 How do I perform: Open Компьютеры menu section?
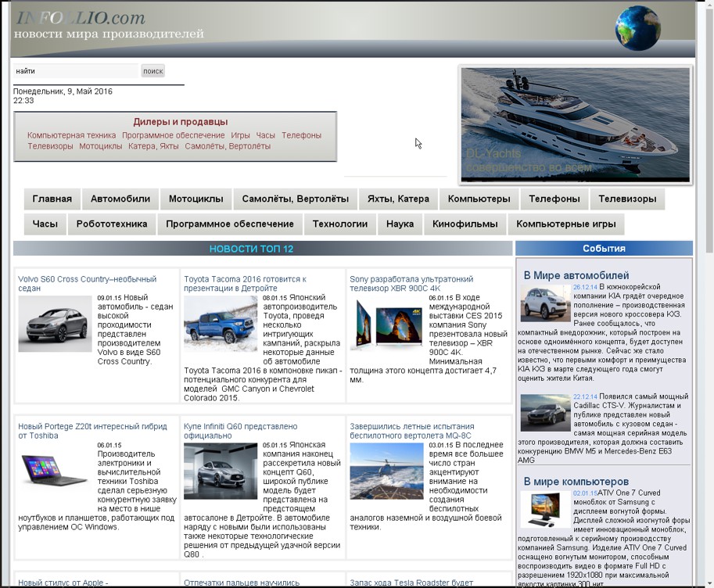click(479, 199)
